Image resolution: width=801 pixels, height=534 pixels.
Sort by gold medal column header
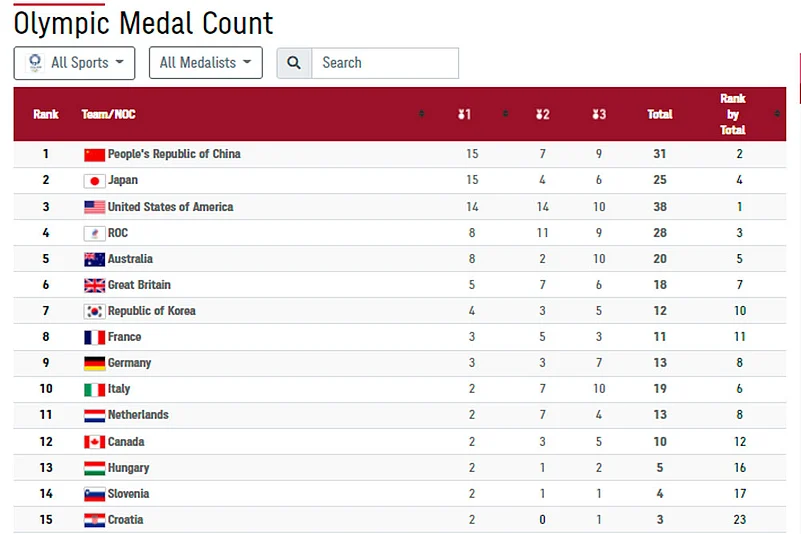[x=464, y=115]
